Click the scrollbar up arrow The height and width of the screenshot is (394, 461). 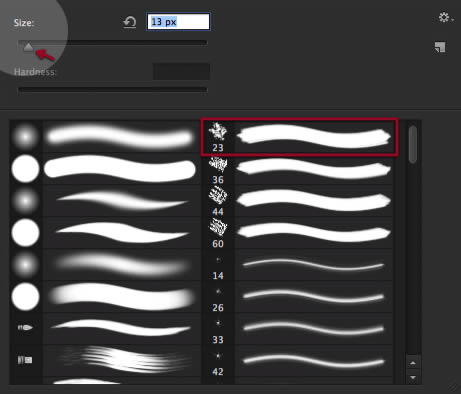click(413, 363)
